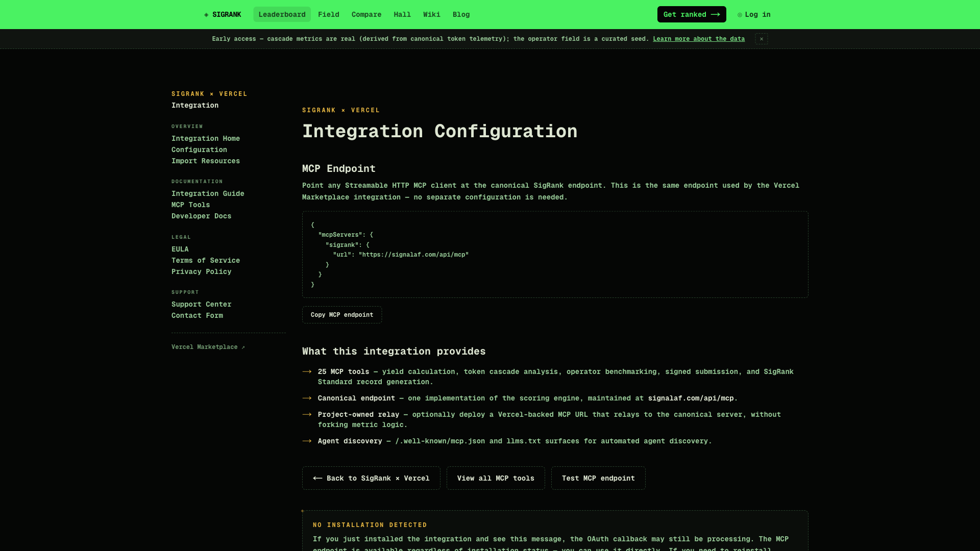Go to the Field page
Image resolution: width=980 pixels, height=551 pixels.
[329, 14]
